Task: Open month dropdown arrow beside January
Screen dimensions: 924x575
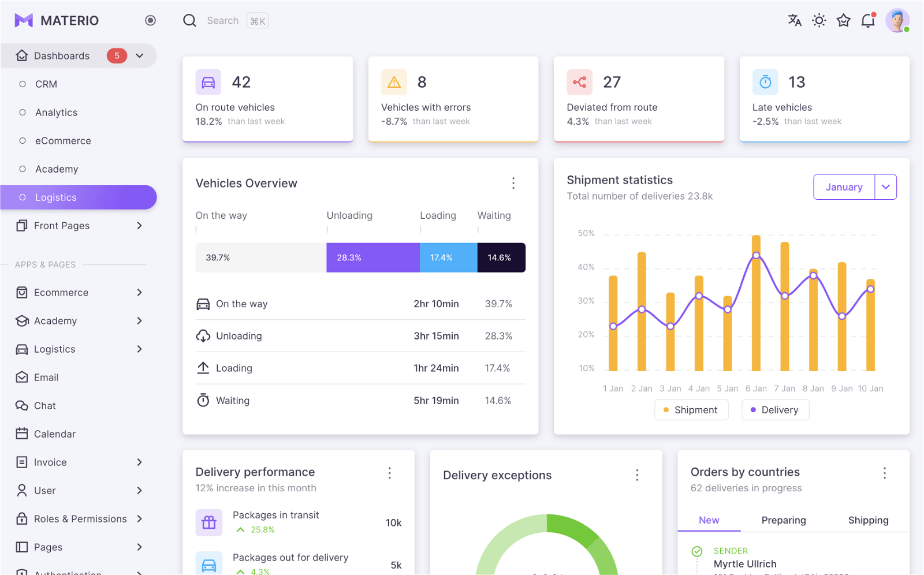Action: coord(886,187)
